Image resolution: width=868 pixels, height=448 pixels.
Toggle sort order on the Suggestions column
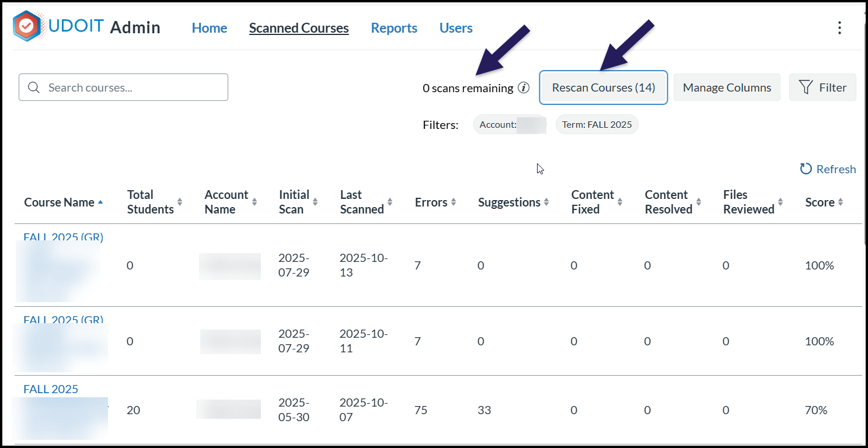(546, 202)
